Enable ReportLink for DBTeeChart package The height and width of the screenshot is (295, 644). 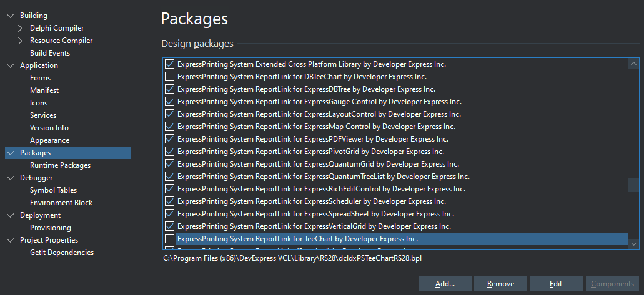tap(169, 76)
